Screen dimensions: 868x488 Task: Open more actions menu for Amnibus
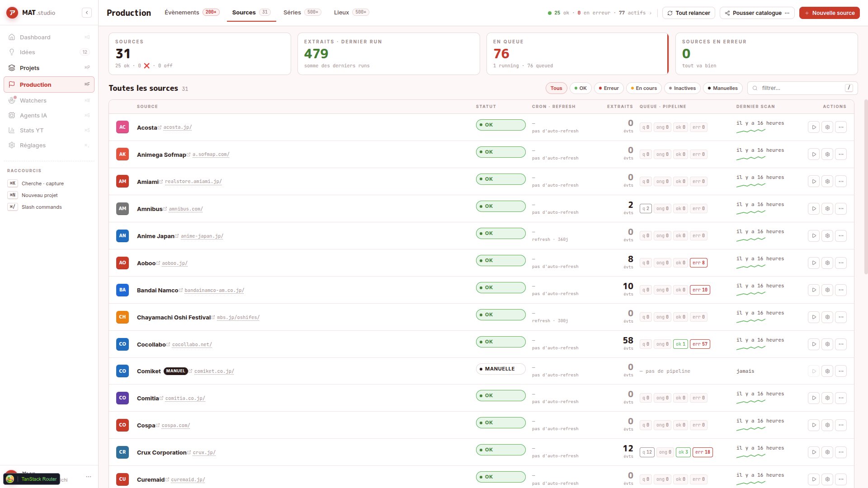841,209
